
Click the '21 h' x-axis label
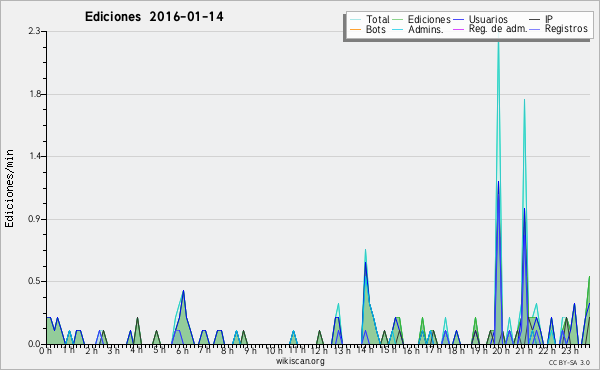524,351
